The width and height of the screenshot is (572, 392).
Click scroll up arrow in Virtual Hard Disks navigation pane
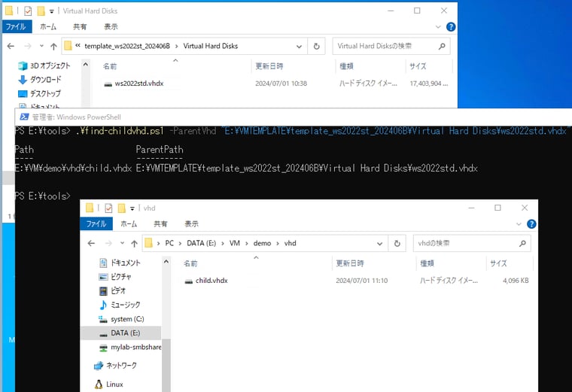point(86,65)
